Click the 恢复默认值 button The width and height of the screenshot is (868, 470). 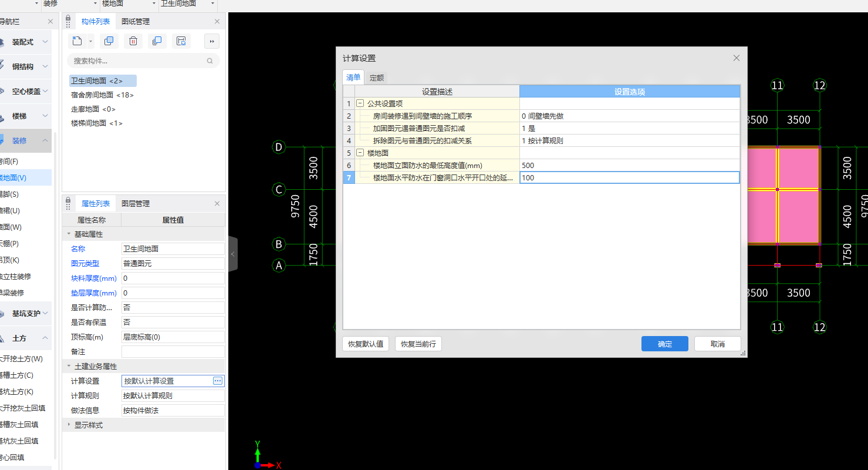tap(366, 344)
